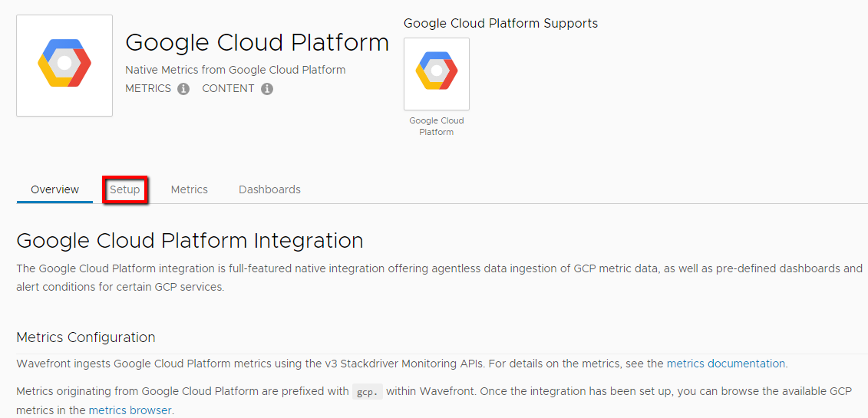Open the Overview tab

coord(54,189)
